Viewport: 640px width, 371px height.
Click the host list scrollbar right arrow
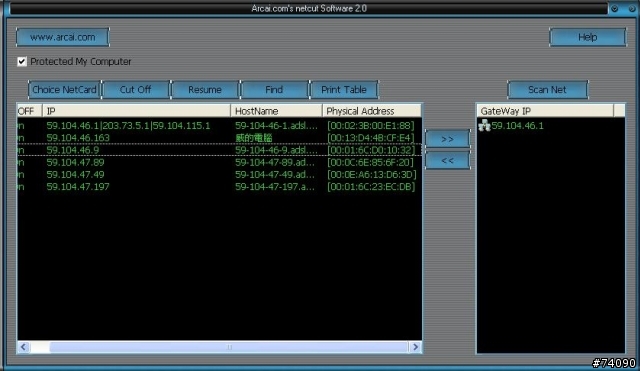416,347
